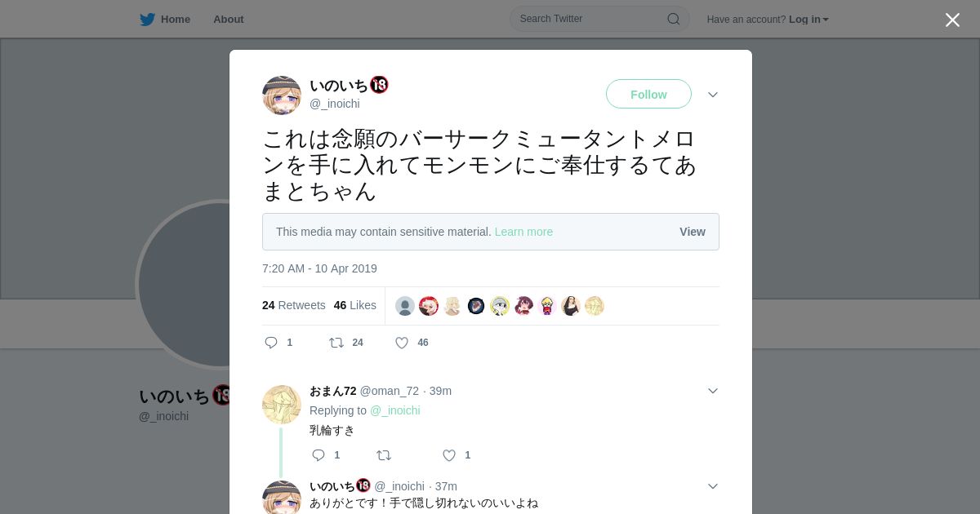Screen dimensions: 980x514
Task: Open chevron menu on _inoichi's reply
Action: tap(713, 486)
